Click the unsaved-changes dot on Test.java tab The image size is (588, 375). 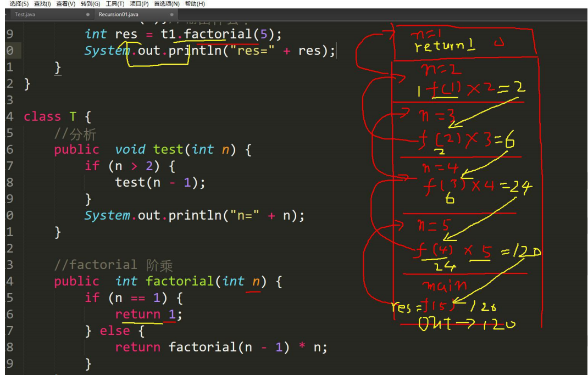88,15
